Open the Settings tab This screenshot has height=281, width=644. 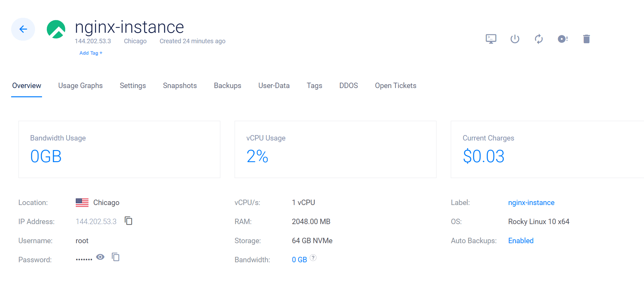[133, 86]
